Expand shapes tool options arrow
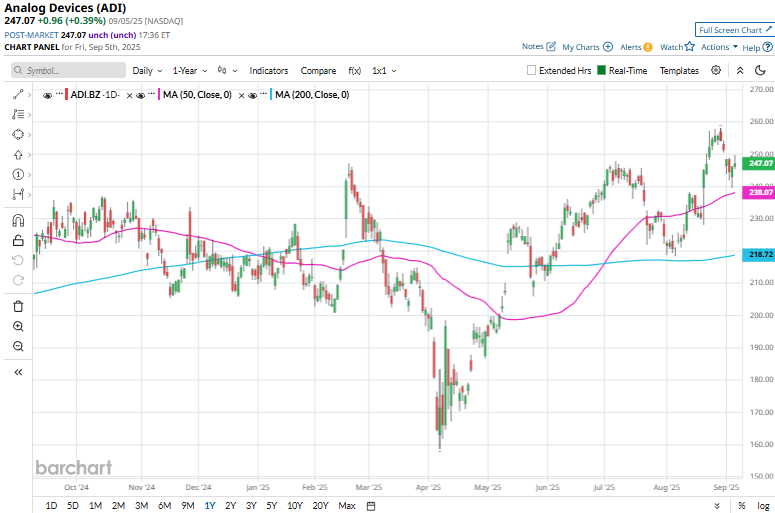The image size is (775, 513). [30, 135]
